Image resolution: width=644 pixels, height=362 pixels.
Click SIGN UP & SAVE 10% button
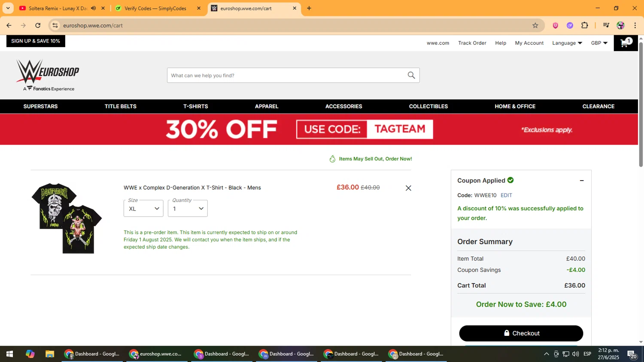tap(36, 41)
